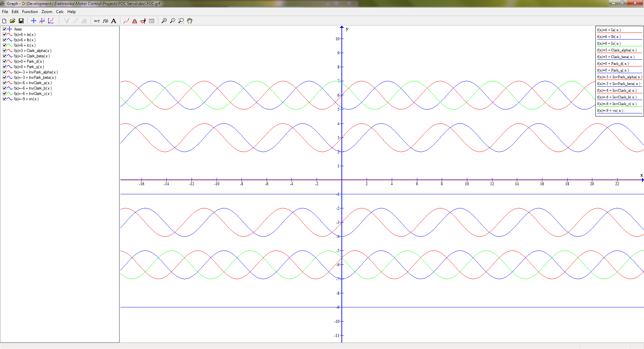Select the Area under curve tool
Screen dimensions: 644x349
[x=135, y=21]
